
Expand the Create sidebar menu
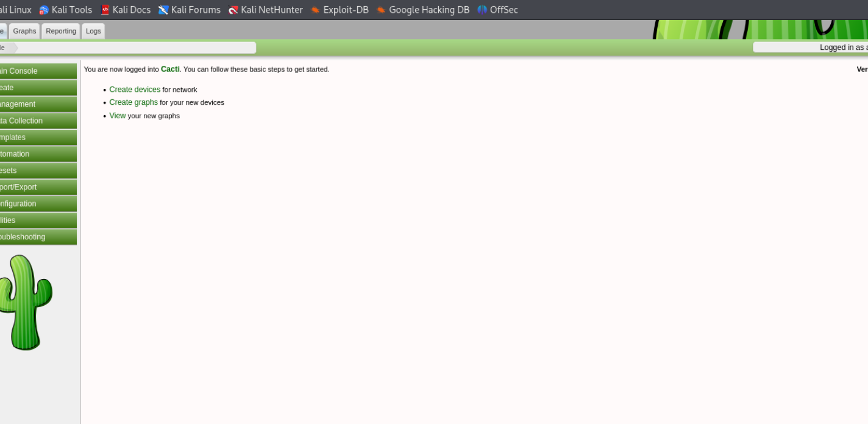[x=38, y=88]
